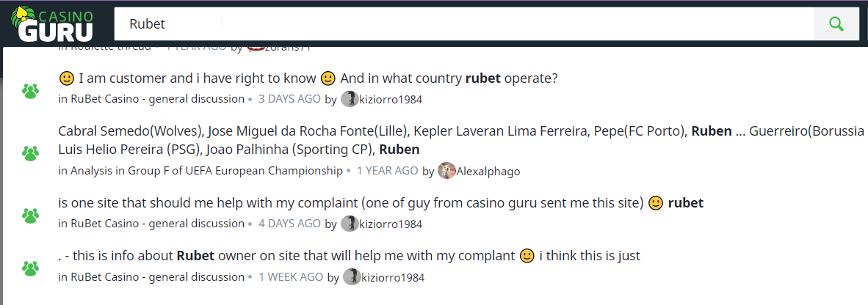
Task: Open the Alexalphago user profile link
Action: (488, 171)
